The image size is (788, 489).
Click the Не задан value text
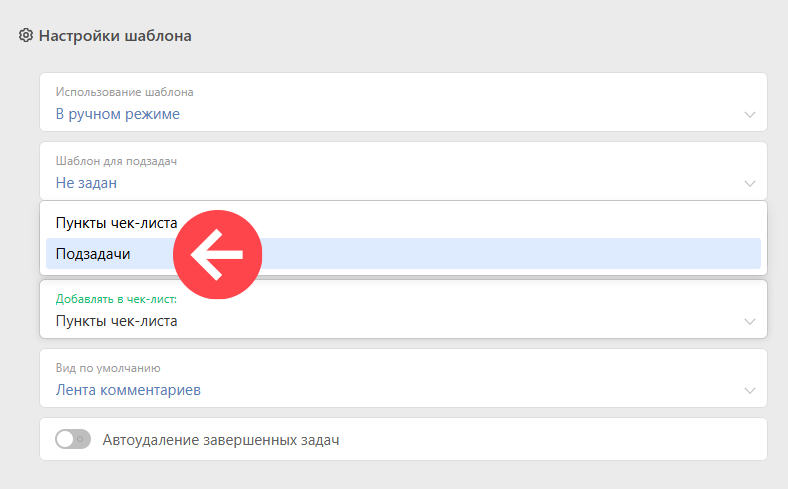[86, 183]
